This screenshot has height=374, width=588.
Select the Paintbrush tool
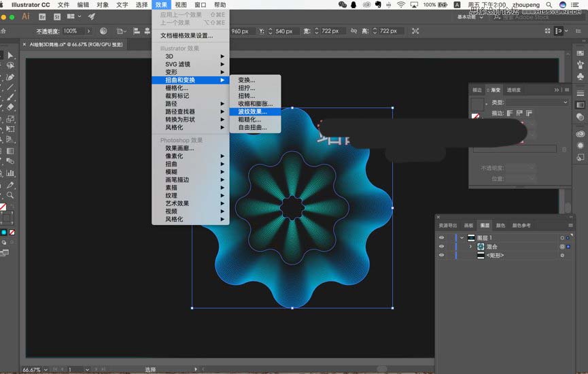coord(10,97)
